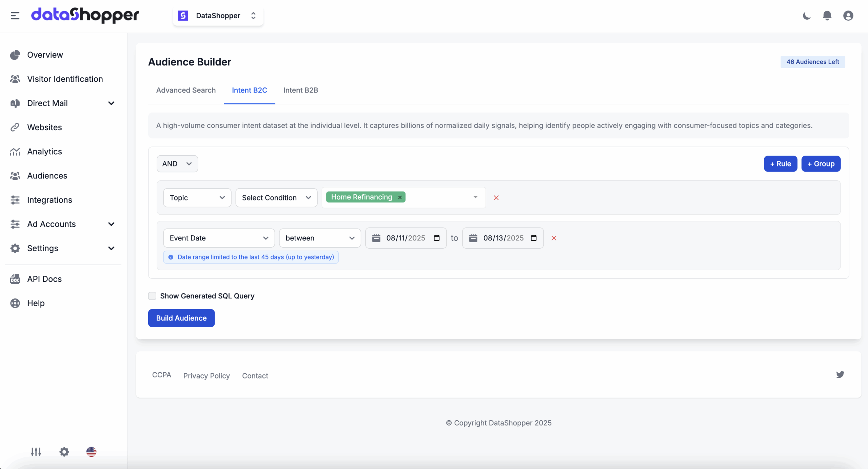Image resolution: width=868 pixels, height=469 pixels.
Task: Open user profile avatar icon
Action: 848,16
